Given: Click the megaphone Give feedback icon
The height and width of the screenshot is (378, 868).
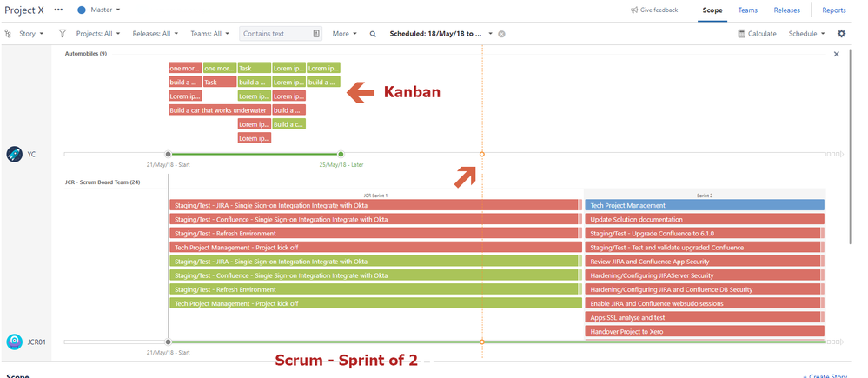Looking at the screenshot, I should click(634, 10).
